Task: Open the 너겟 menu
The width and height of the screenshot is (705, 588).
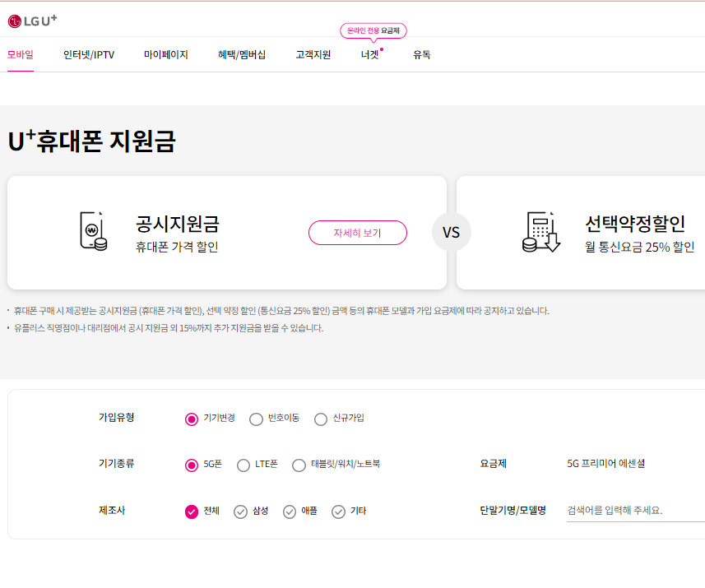Action: (370, 55)
